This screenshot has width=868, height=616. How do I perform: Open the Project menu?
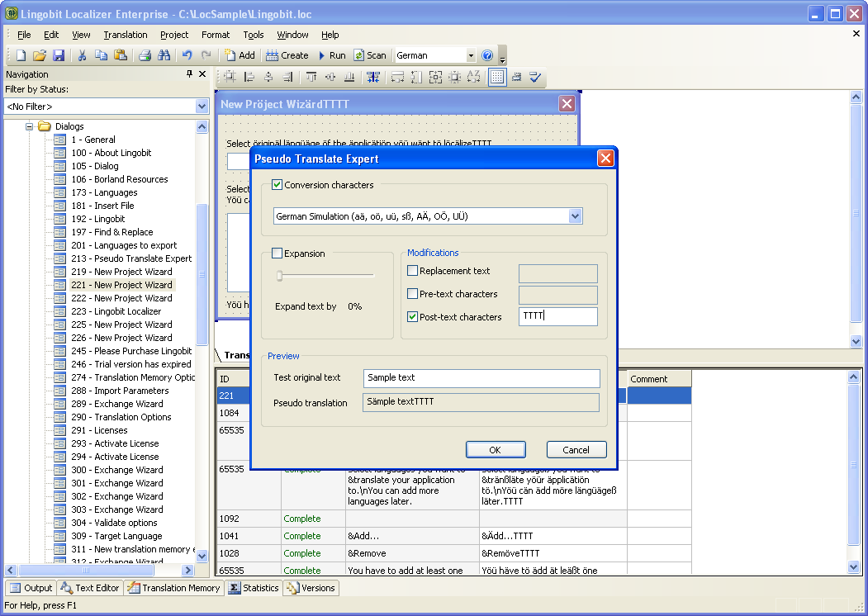point(174,35)
